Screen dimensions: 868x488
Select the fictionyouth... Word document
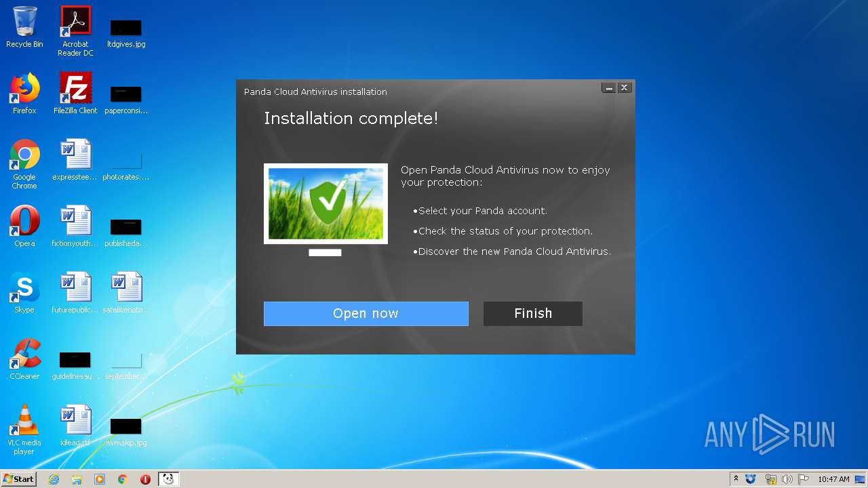(75, 226)
